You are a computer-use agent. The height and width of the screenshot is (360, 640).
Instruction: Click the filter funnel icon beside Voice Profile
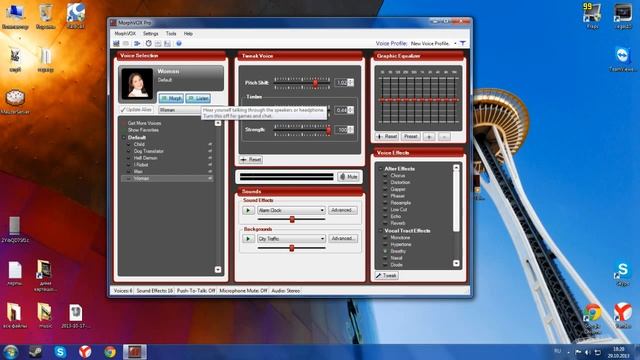click(x=463, y=43)
